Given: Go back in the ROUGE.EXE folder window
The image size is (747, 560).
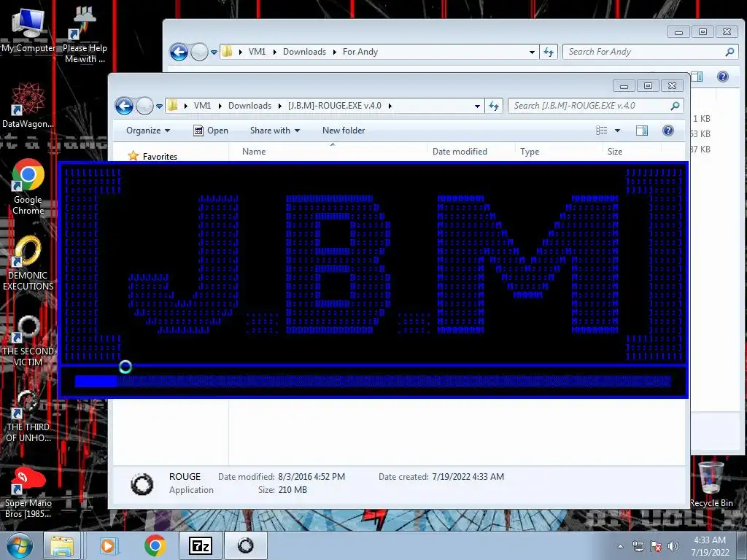Looking at the screenshot, I should click(124, 106).
